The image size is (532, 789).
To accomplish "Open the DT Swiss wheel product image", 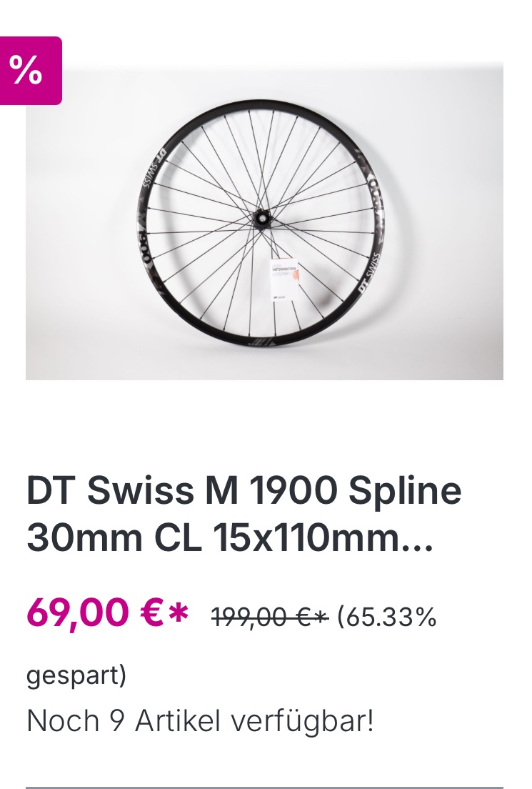I will click(264, 222).
